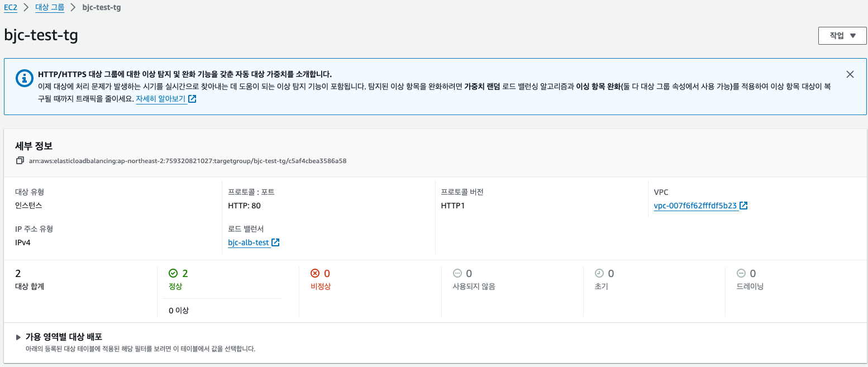Click external link icon beside bjc-alb-test

tap(275, 243)
